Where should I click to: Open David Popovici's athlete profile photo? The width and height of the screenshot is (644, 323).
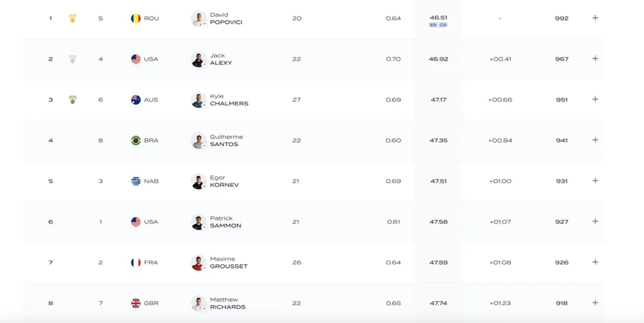pos(199,19)
